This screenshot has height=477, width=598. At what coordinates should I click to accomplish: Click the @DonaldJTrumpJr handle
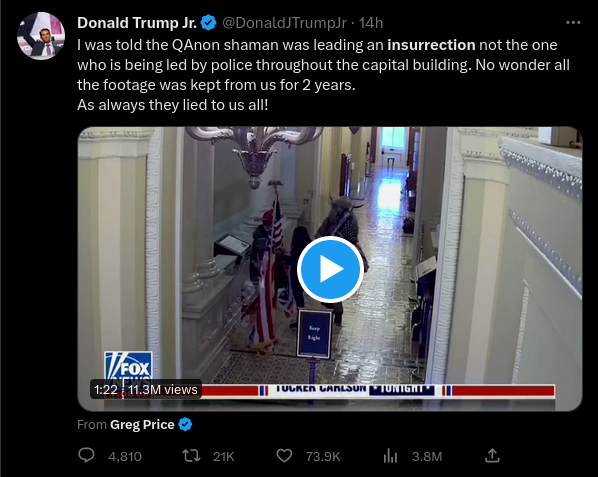284,23
